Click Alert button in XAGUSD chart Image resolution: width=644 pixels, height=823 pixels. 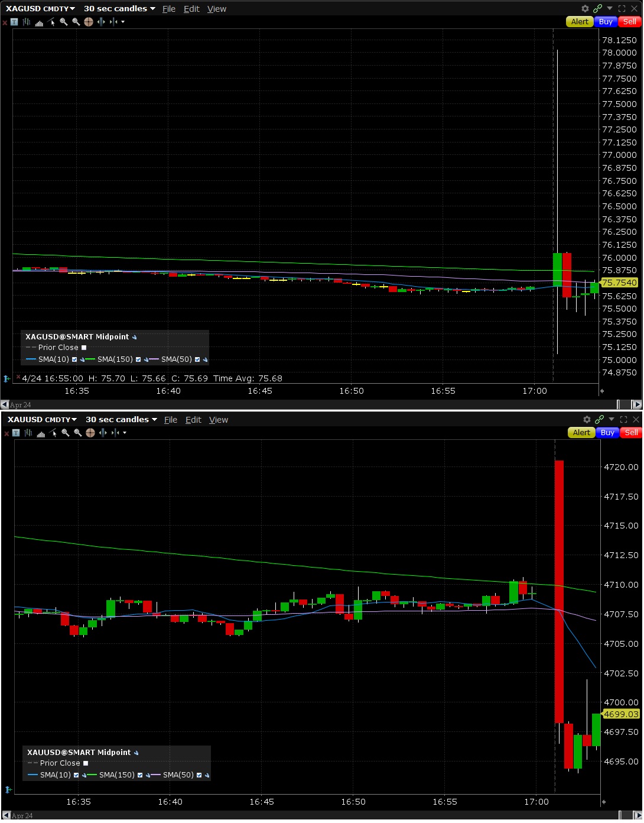pos(580,22)
